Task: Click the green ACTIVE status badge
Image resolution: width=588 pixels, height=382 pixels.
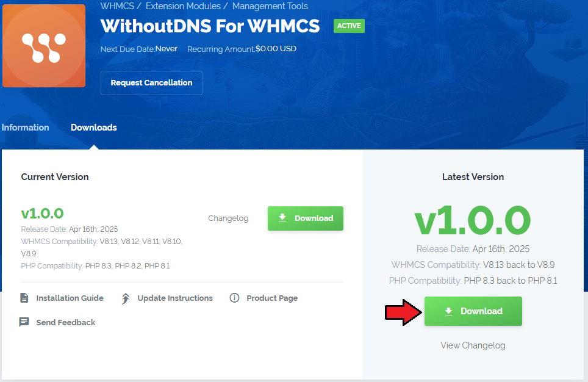Action: (349, 26)
